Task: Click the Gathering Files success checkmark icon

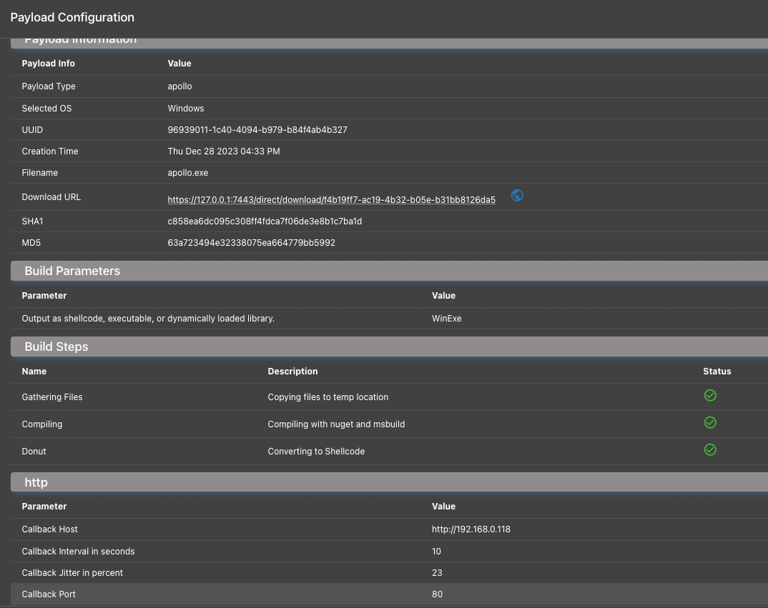Action: [x=710, y=395]
